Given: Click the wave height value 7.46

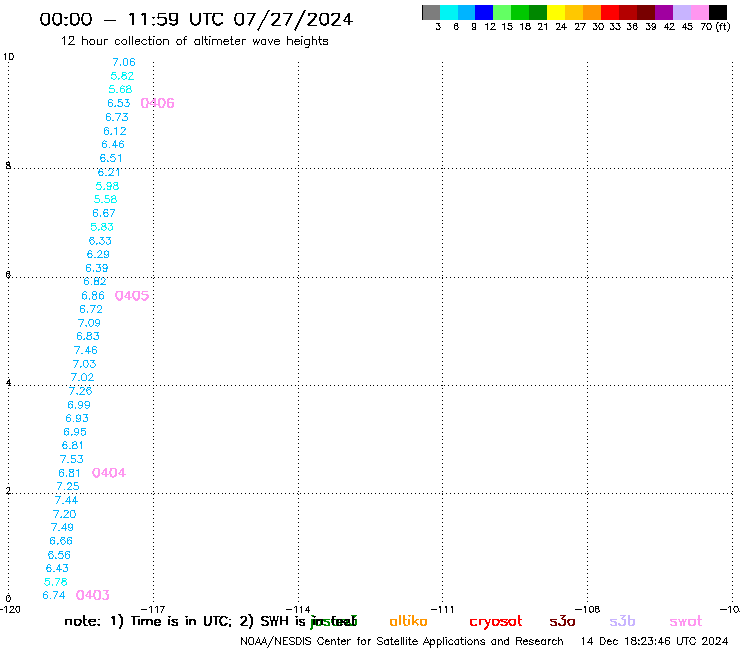Looking at the screenshot, I should (x=85, y=351).
